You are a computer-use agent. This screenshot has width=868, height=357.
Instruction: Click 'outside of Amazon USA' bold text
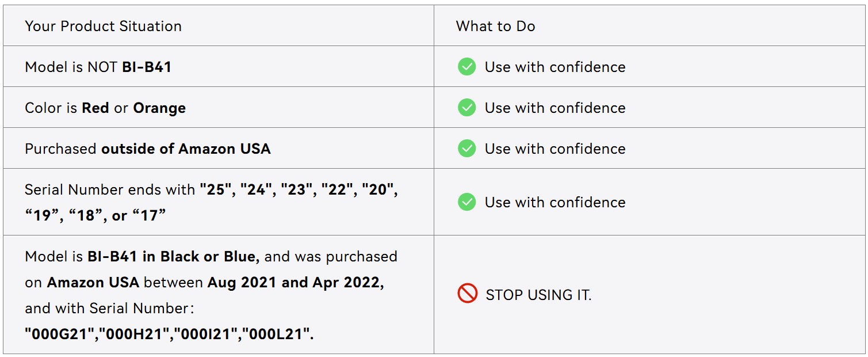(x=185, y=149)
